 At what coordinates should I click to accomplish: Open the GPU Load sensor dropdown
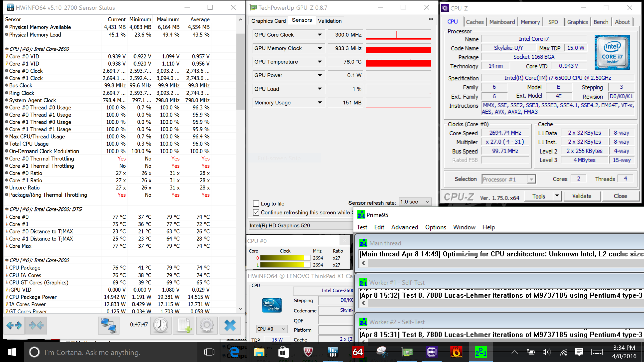click(320, 89)
